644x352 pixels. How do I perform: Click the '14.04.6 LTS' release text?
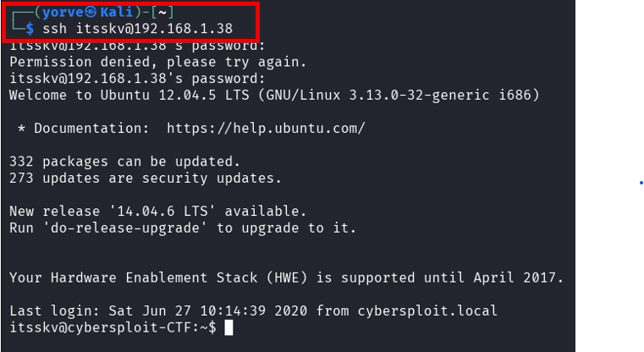162,212
